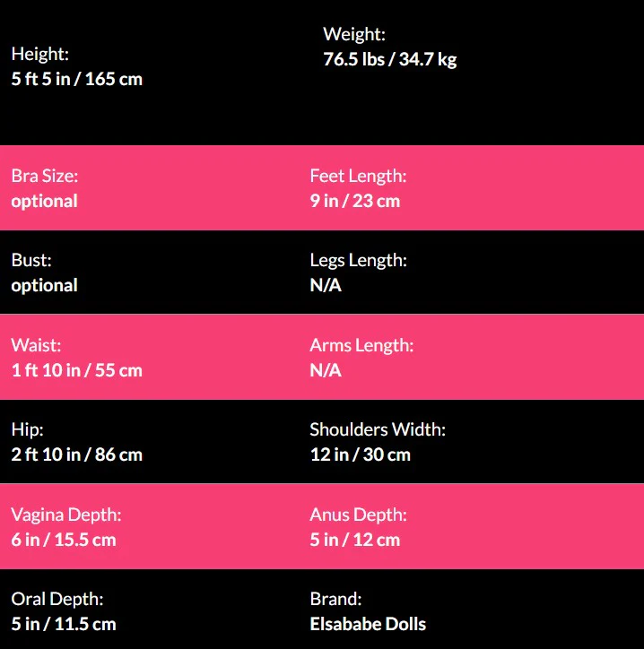Open the Elsababe Dolls brand link
This screenshot has height=649, width=644.
click(x=368, y=624)
